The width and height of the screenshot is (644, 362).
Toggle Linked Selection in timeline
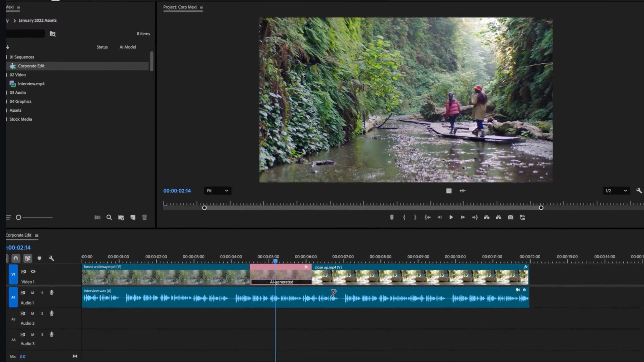click(28, 258)
